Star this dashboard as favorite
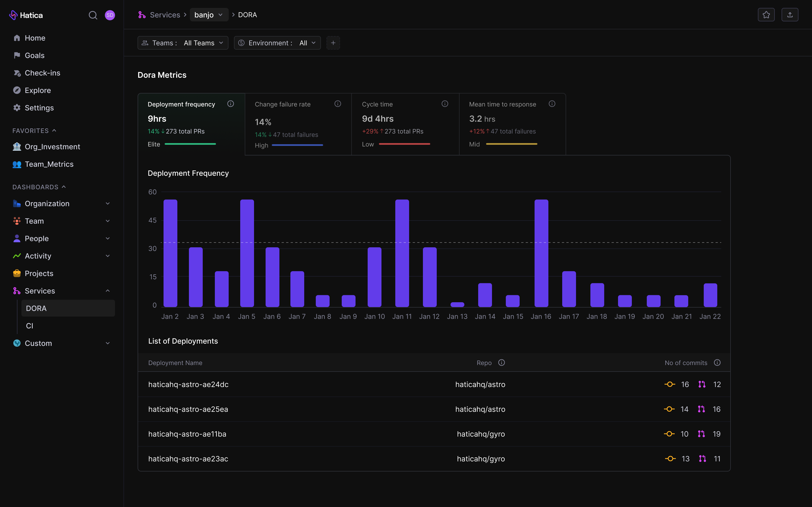 (766, 15)
